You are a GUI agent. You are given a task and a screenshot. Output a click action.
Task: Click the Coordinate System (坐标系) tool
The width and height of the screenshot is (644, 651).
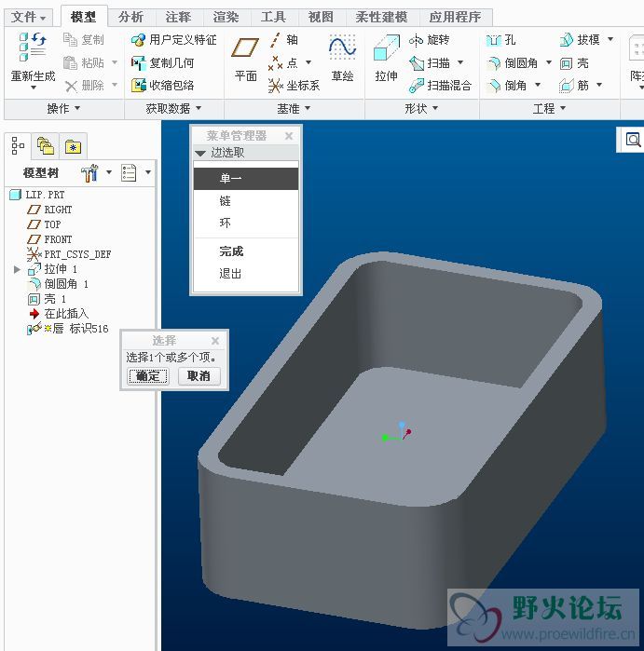294,85
